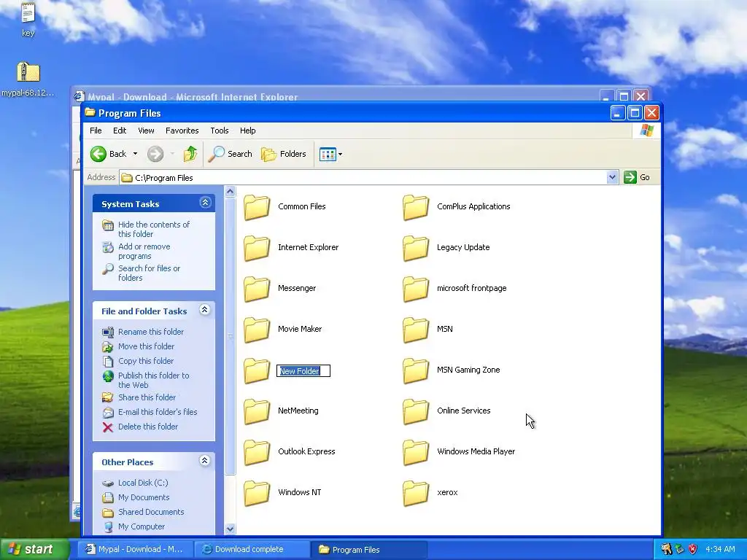The height and width of the screenshot is (560, 747).
Task: Click the Program Files taskbar button
Action: pyautogui.click(x=368, y=549)
